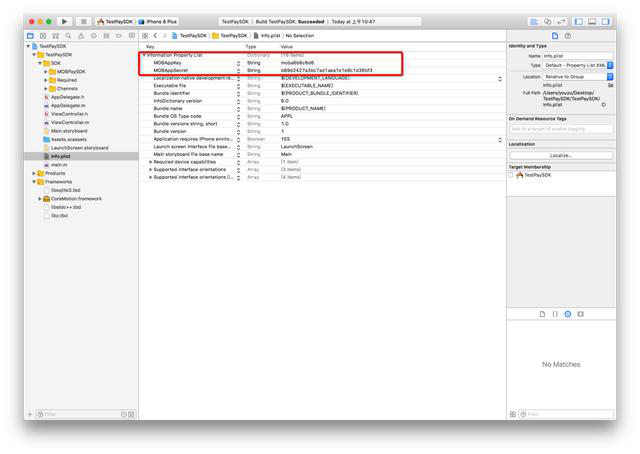Open related items grid icon

click(145, 36)
